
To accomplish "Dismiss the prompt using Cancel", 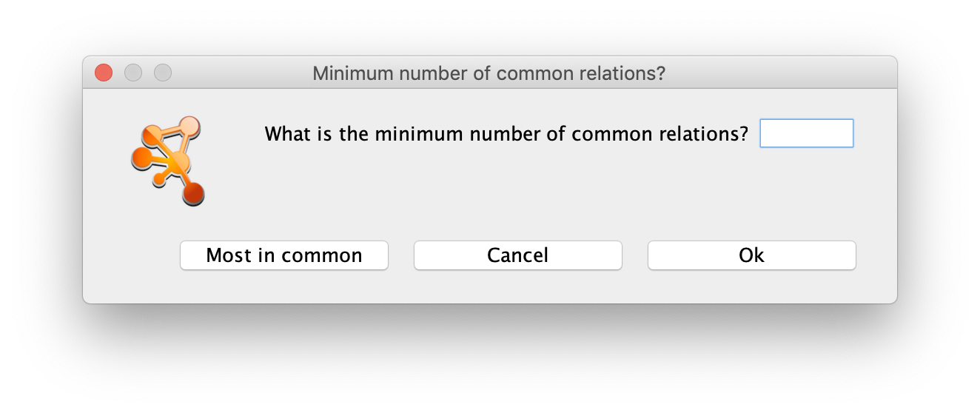I will click(x=518, y=255).
